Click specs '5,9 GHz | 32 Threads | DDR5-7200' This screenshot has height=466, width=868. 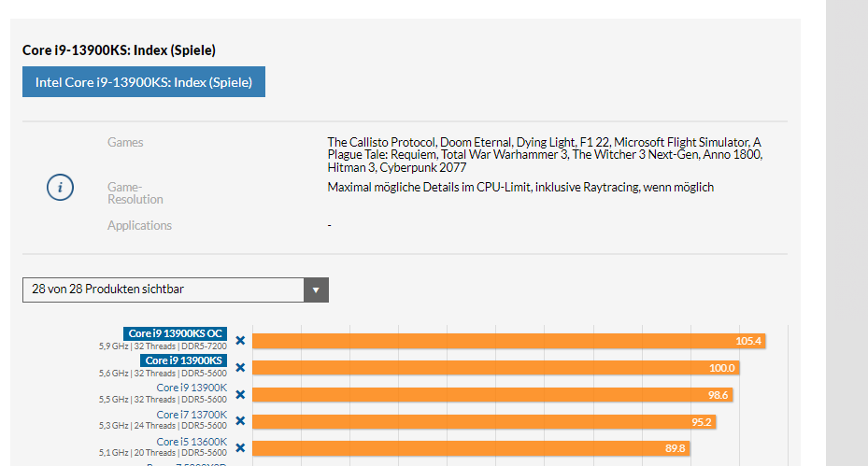pyautogui.click(x=163, y=346)
